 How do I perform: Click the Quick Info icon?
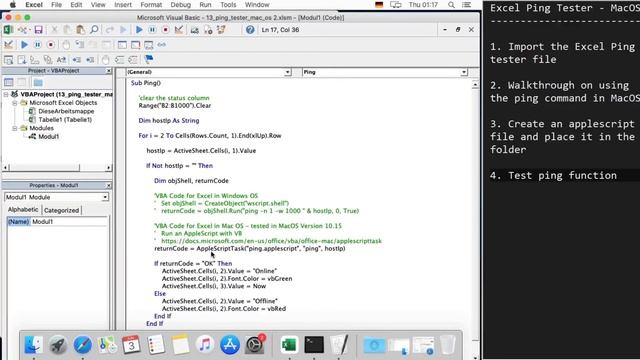coord(35,60)
